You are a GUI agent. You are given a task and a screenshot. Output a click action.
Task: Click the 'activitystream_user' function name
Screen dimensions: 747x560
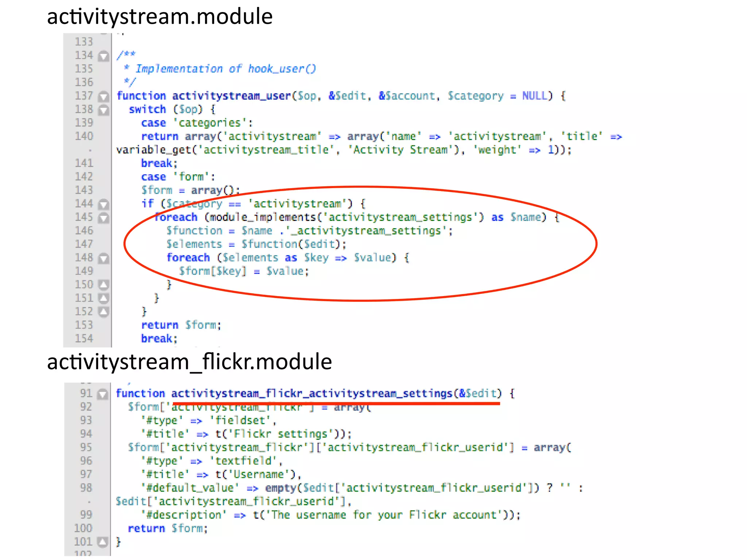pyautogui.click(x=231, y=96)
